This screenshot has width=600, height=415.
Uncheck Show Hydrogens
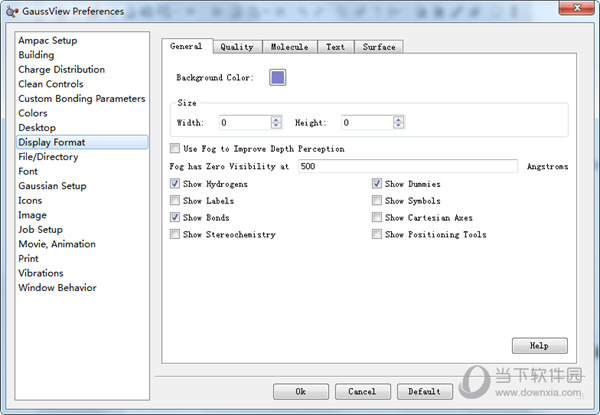[175, 184]
